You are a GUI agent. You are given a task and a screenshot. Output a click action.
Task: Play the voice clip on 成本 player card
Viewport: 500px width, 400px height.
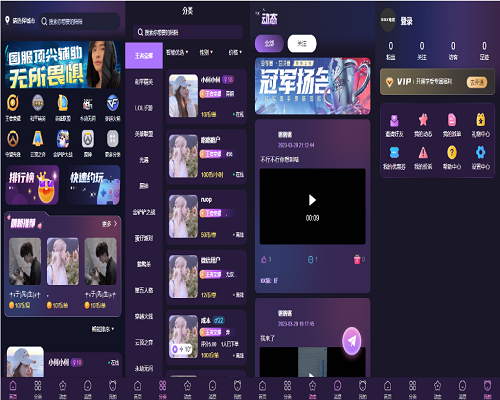pyautogui.click(x=182, y=349)
